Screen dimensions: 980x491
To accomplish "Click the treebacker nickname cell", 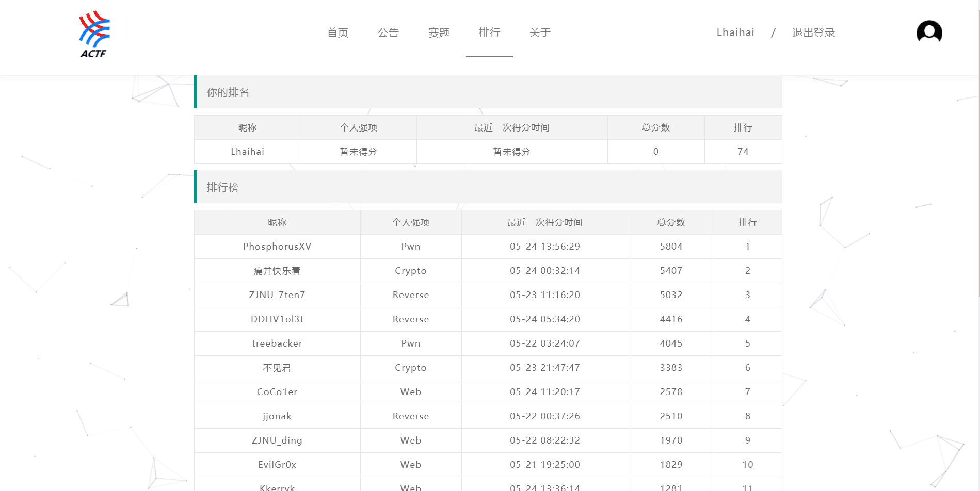I will point(277,343).
